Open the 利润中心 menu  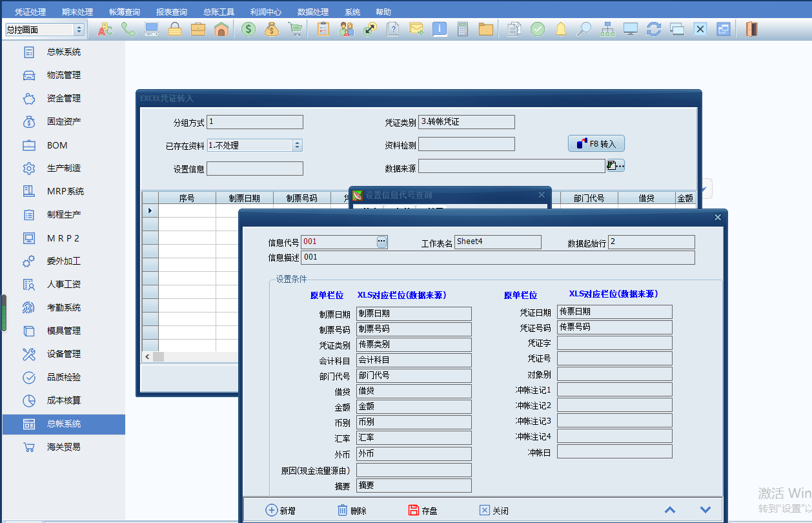(x=266, y=12)
